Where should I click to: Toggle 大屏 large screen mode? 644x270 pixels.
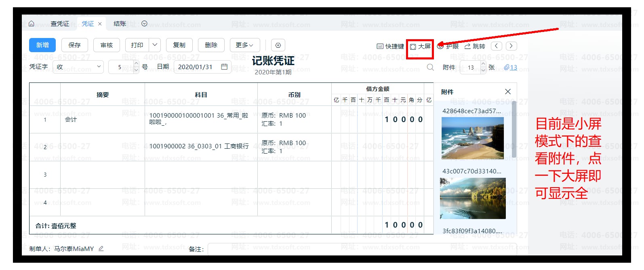tap(420, 46)
